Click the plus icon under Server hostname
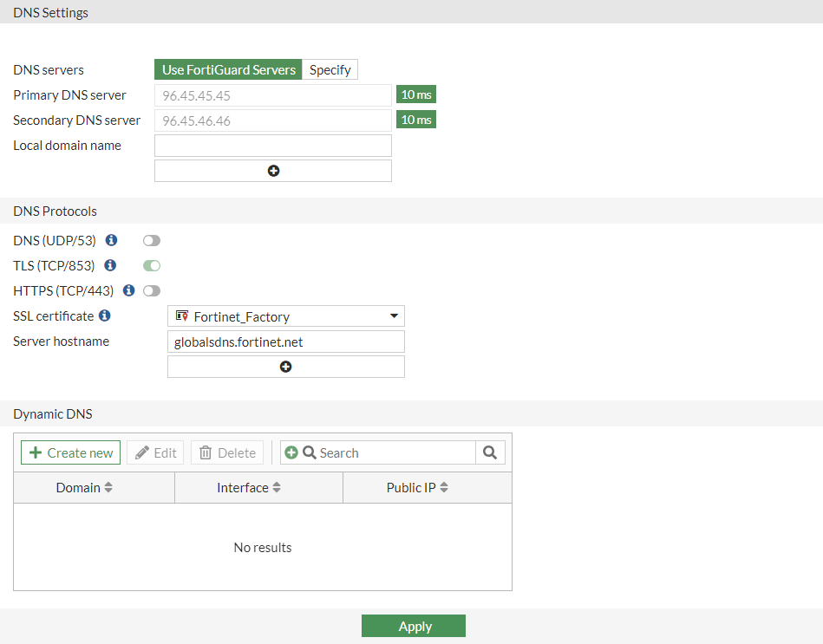Viewport: 823px width, 644px height. (285, 366)
